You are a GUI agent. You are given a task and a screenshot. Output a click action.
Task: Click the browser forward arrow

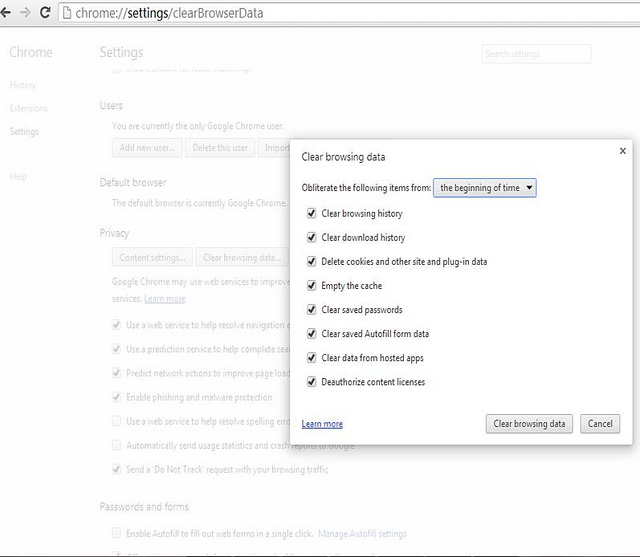(x=25, y=13)
